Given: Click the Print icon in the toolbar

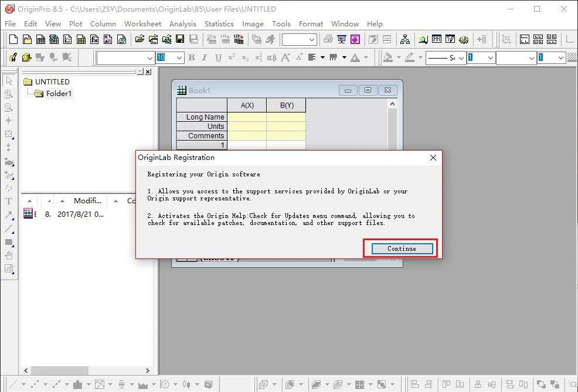Looking at the screenshot, I should click(x=328, y=39).
